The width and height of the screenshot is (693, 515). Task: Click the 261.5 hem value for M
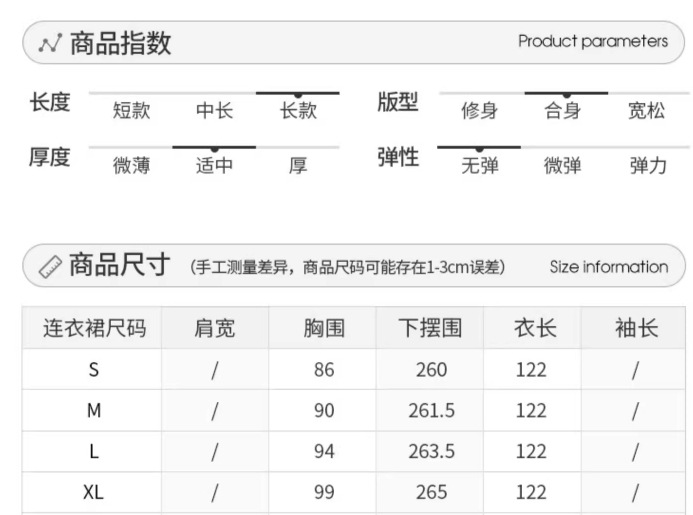click(x=431, y=411)
